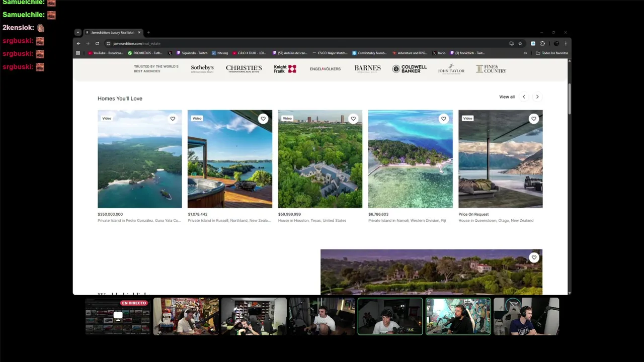Open Houston, Texas house aerial photo
Screen dimensions: 644x362
pos(320,159)
